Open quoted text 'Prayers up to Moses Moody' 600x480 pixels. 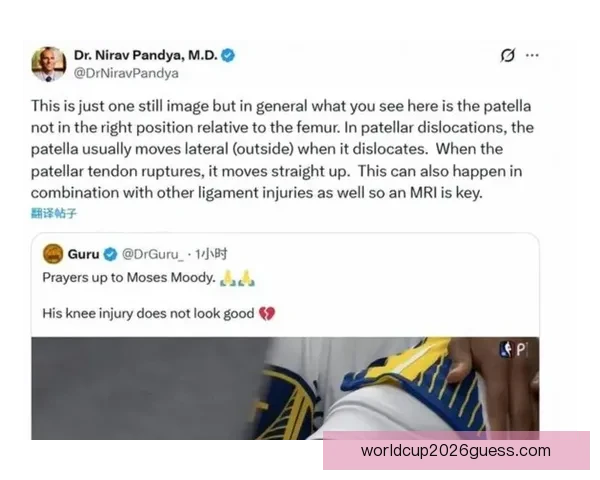(x=129, y=278)
